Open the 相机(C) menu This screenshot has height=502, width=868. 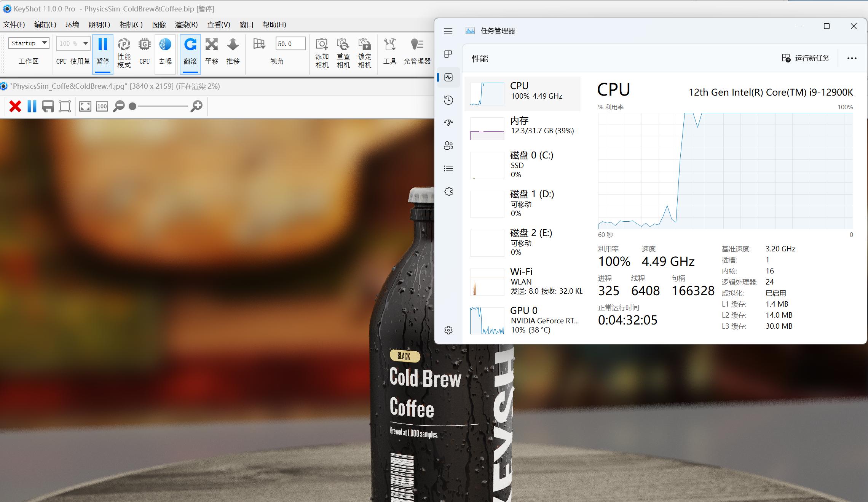click(130, 24)
